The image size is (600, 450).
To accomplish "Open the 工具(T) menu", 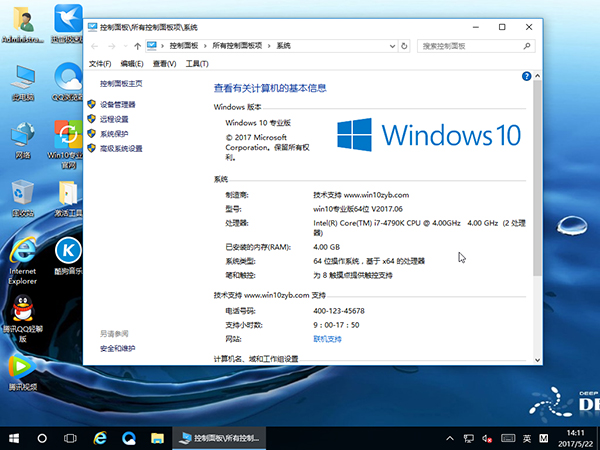I will coord(195,64).
